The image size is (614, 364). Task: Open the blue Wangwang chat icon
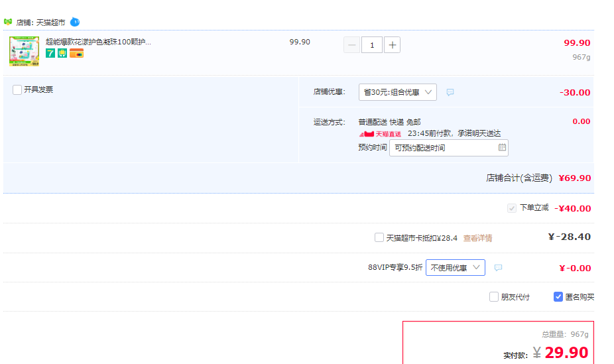(x=75, y=23)
